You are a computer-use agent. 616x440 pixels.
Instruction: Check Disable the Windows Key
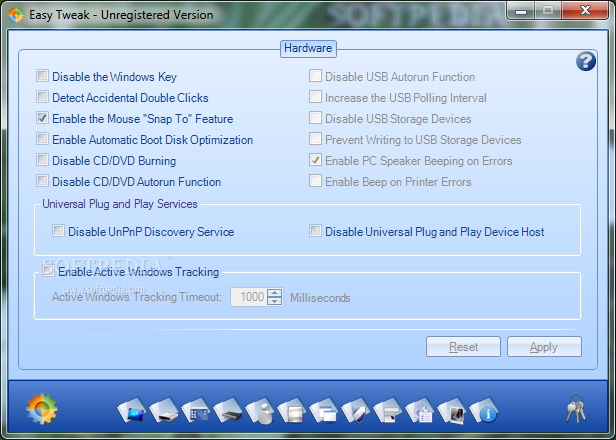42,75
